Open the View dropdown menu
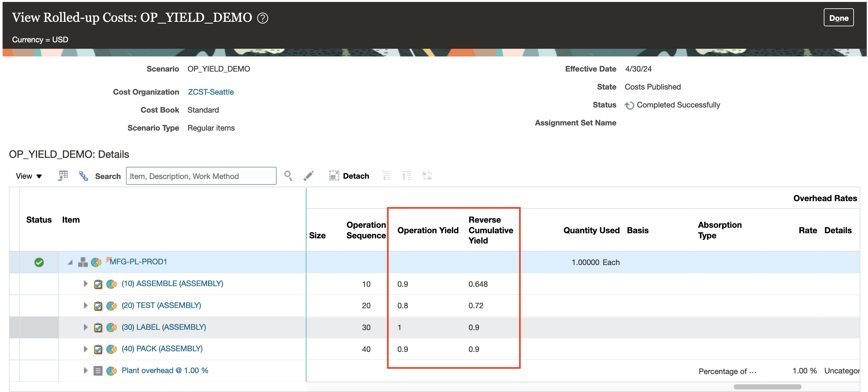 pos(29,176)
